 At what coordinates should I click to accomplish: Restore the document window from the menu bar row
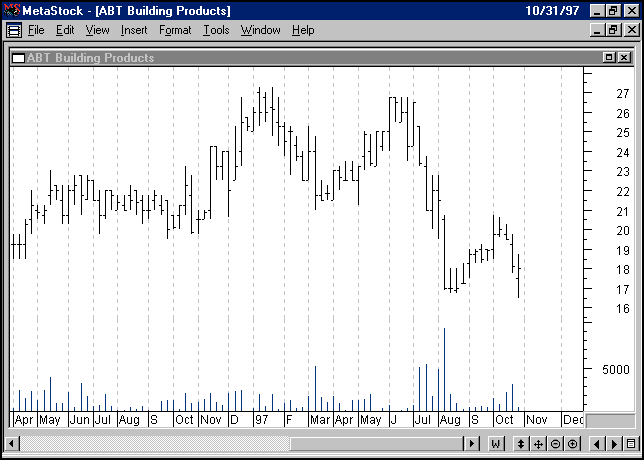(x=614, y=30)
